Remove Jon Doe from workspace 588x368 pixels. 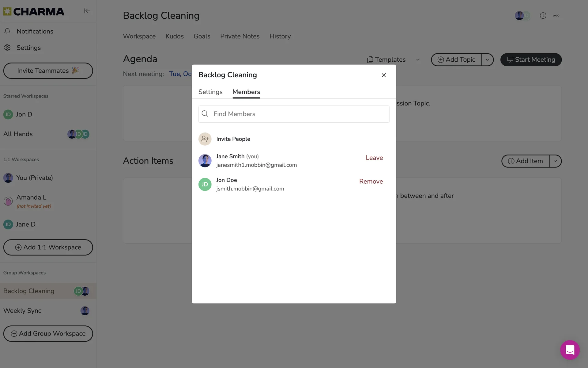[x=371, y=182]
